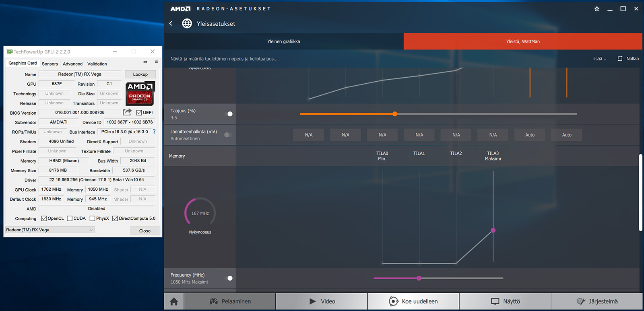
Task: Select Yleistä, WattMan tab
Action: click(523, 41)
